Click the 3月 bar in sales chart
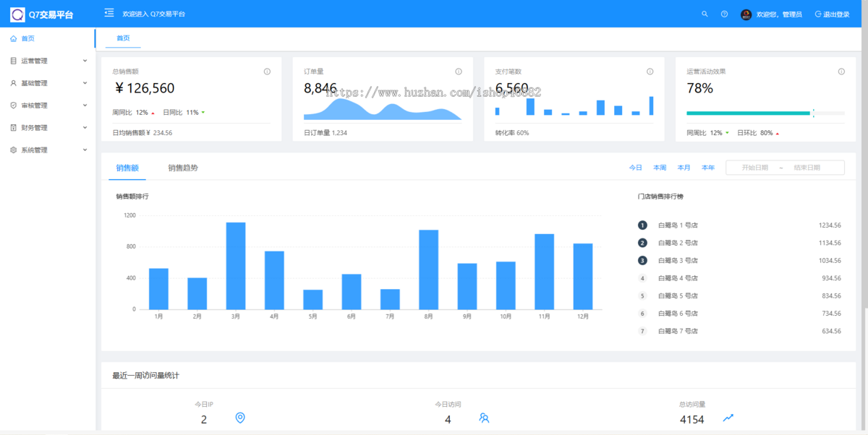 [x=236, y=266]
